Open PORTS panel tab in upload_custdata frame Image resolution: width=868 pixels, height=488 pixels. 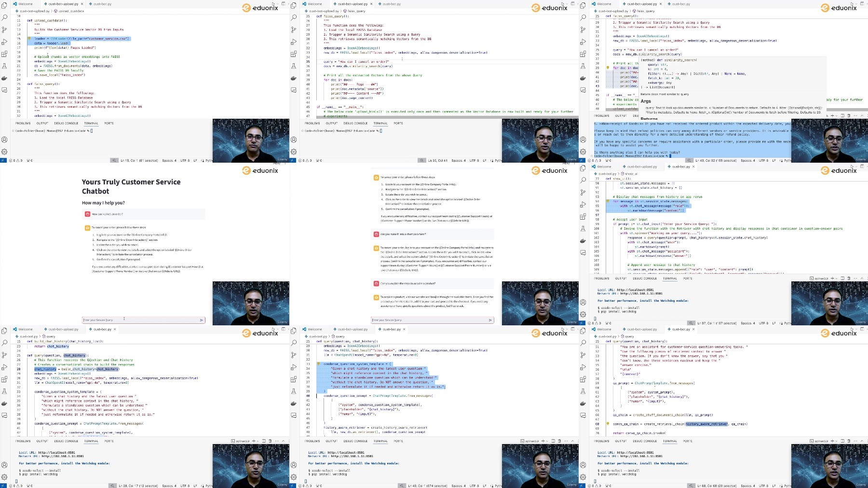109,123
